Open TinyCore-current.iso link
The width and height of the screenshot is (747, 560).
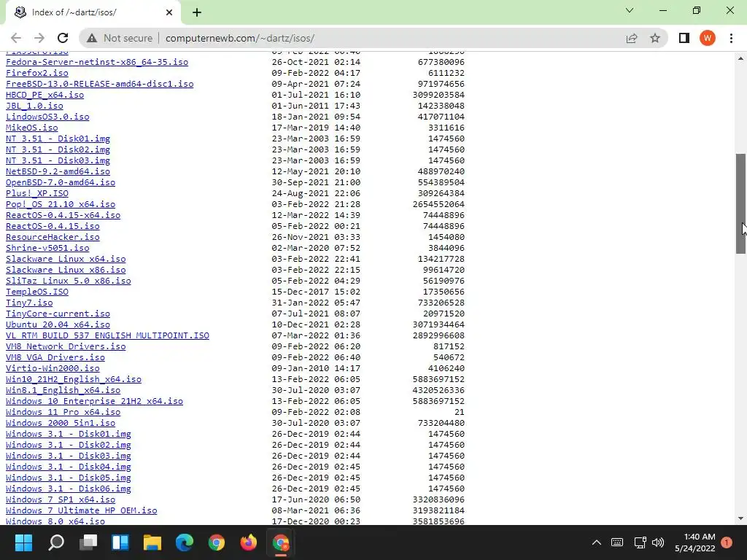(x=58, y=314)
